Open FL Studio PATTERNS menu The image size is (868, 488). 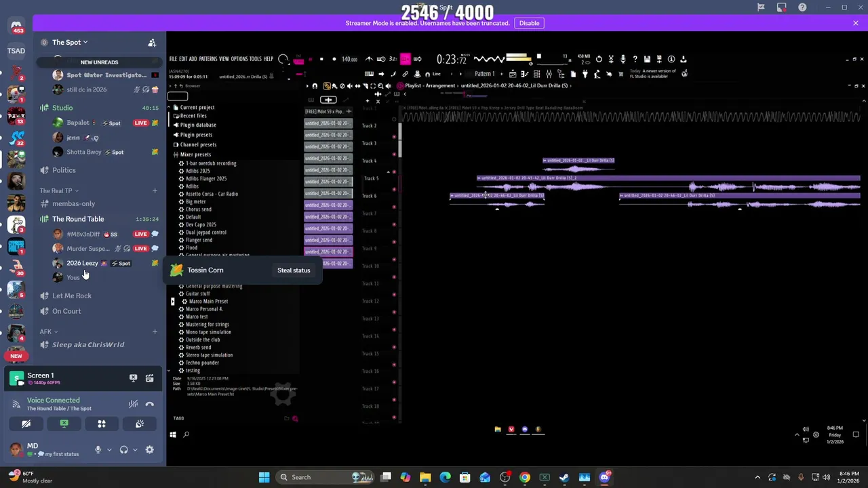pyautogui.click(x=208, y=59)
